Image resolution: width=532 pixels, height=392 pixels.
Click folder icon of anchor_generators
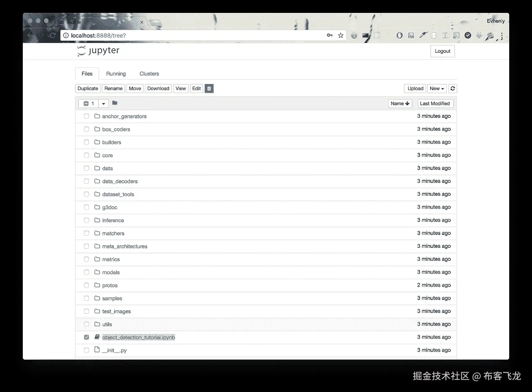[x=97, y=116]
